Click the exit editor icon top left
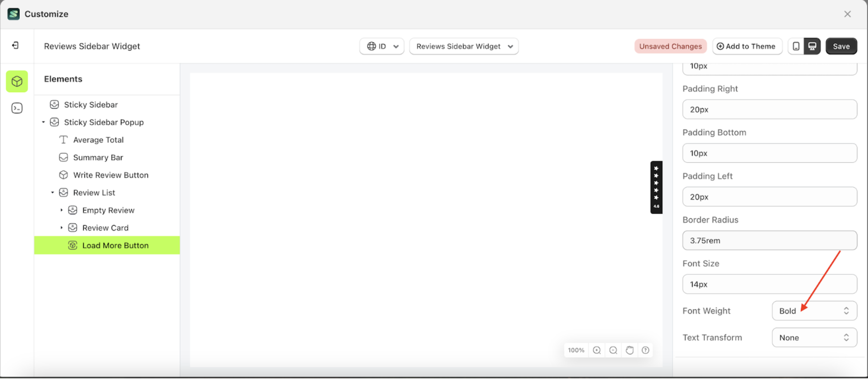Viewport: 868px width, 379px height. (15, 45)
